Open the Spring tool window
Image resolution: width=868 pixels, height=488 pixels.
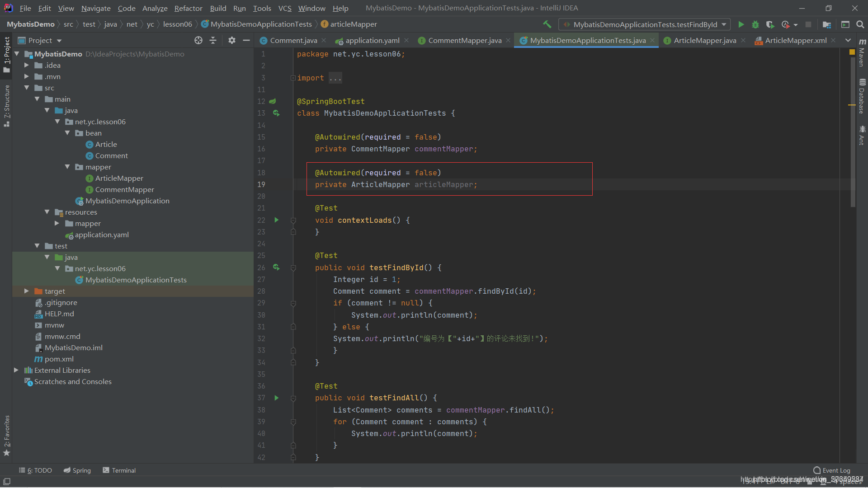coord(77,470)
